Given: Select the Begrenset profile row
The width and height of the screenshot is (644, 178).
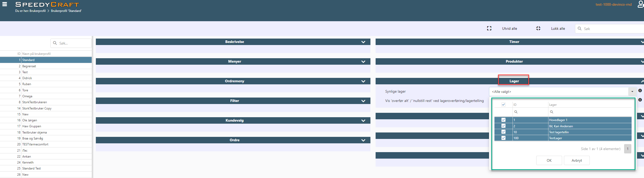Looking at the screenshot, I should tap(46, 66).
